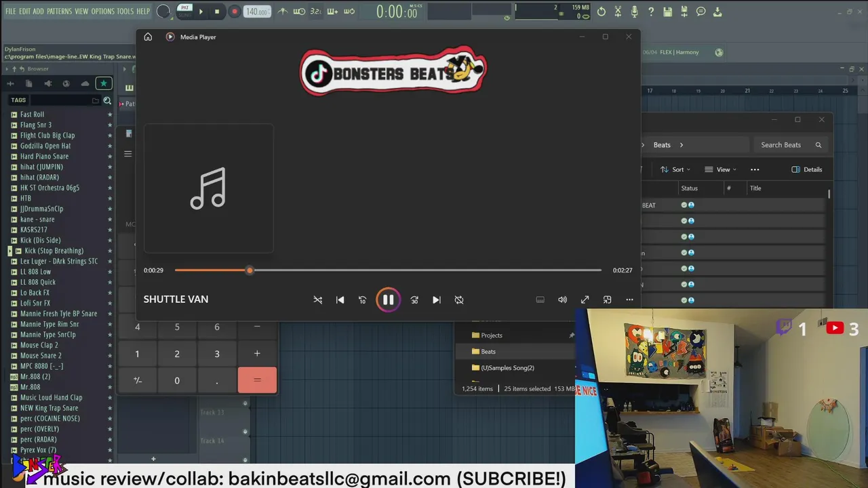868x488 pixels.
Task: Toggle repeat mode in Media Player
Action: point(459,300)
